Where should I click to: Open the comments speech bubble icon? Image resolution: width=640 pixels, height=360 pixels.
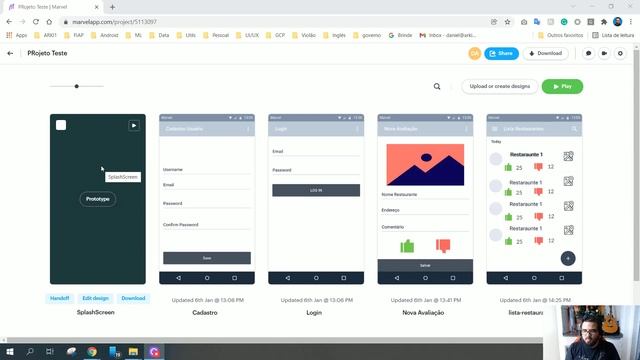click(x=588, y=53)
